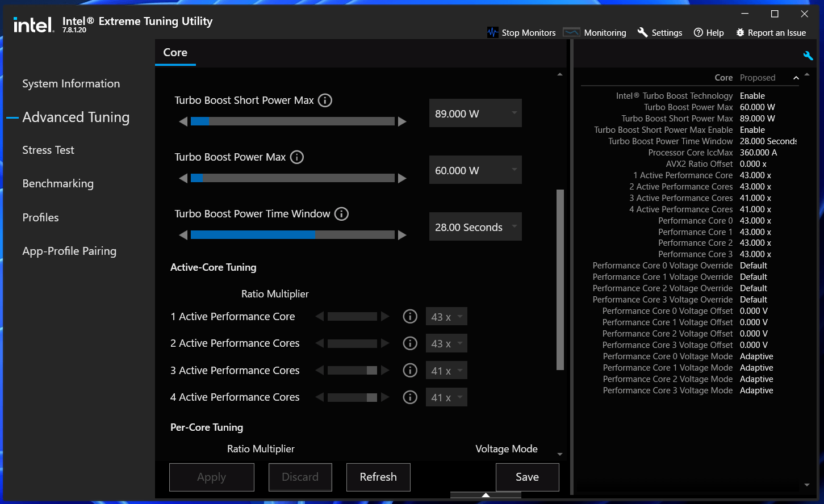The width and height of the screenshot is (824, 504).
Task: Select the Core tab
Action: pos(175,52)
